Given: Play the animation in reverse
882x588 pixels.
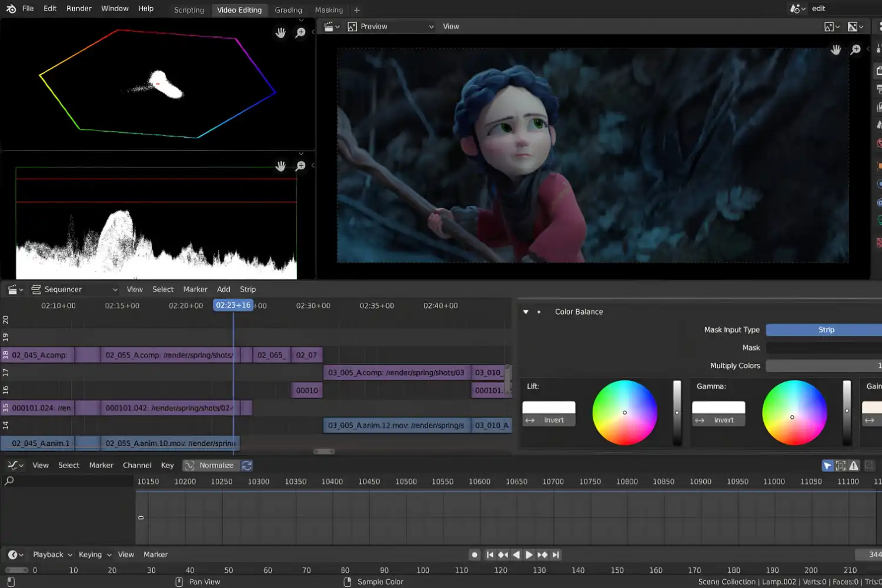Looking at the screenshot, I should point(516,554).
